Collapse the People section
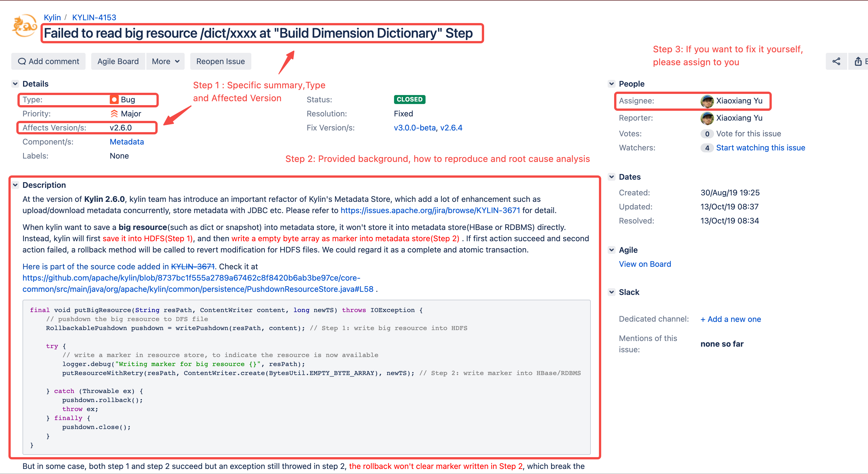The image size is (868, 474). [x=612, y=84]
